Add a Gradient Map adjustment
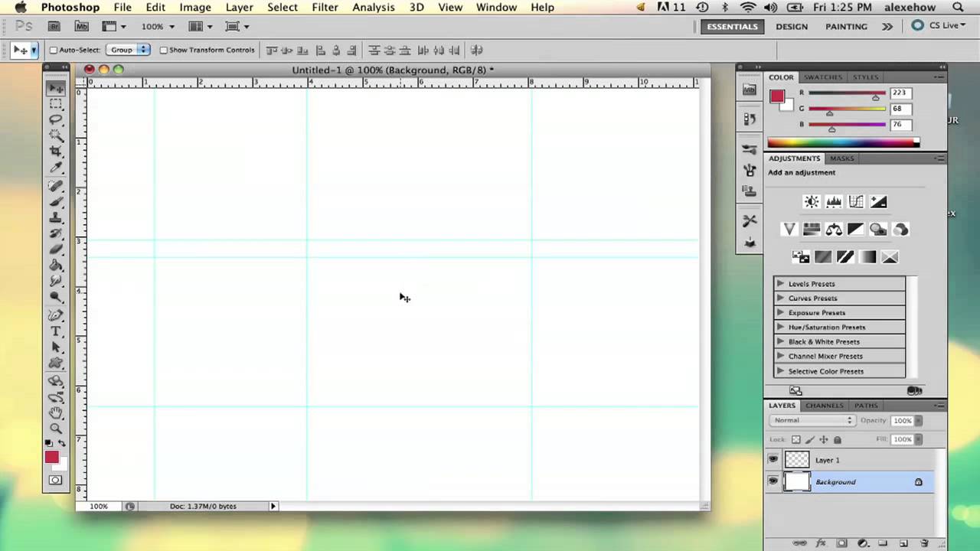Viewport: 980px width, 551px height. (x=867, y=257)
